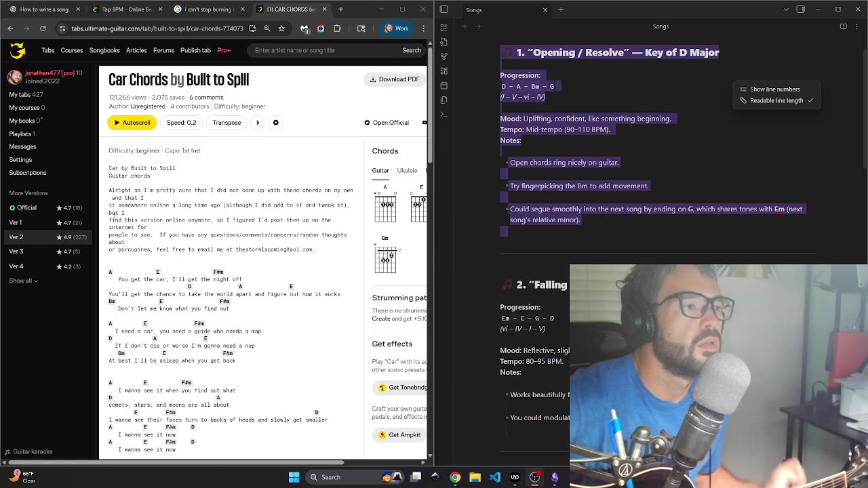Open Visual Studio Code from taskbar
The height and width of the screenshot is (488, 868).
click(495, 477)
